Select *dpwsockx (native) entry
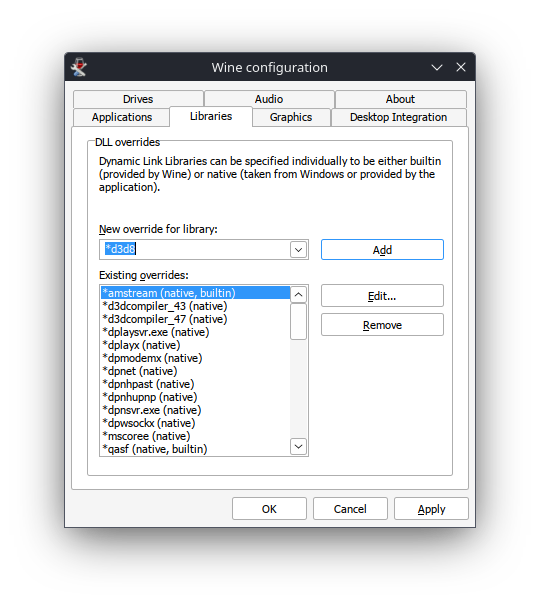 pos(195,423)
